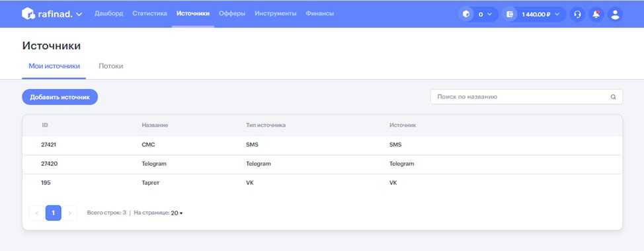Click the cube points icon
The width and height of the screenshot is (644, 251).
click(x=465, y=15)
